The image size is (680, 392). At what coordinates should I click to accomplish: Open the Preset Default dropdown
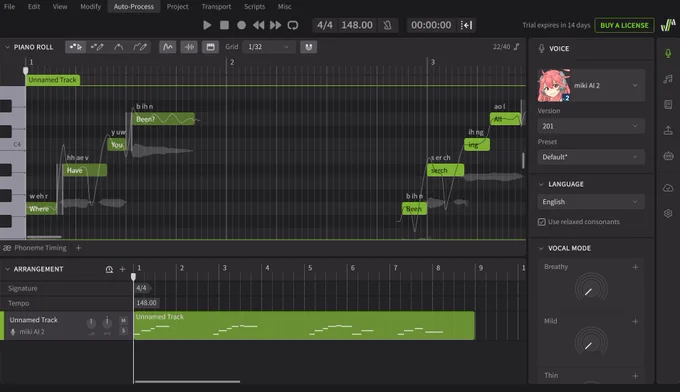[591, 157]
